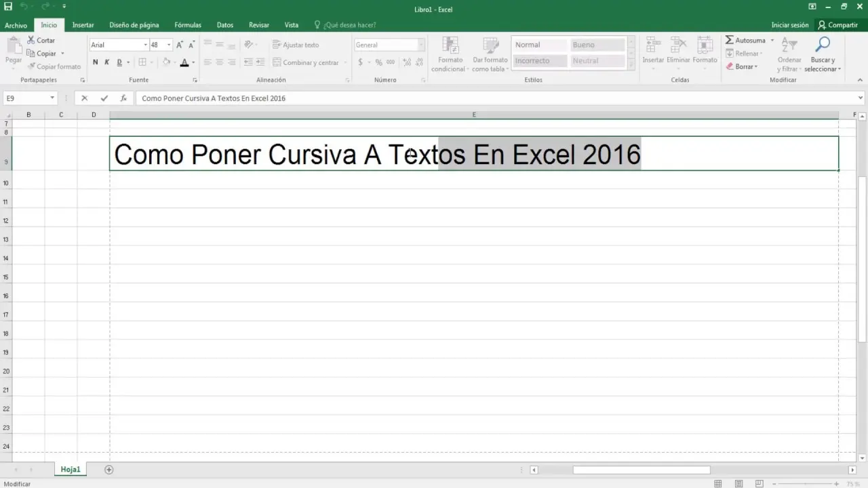Align text to the left
Viewport: 868px width, 488px height.
tap(208, 62)
